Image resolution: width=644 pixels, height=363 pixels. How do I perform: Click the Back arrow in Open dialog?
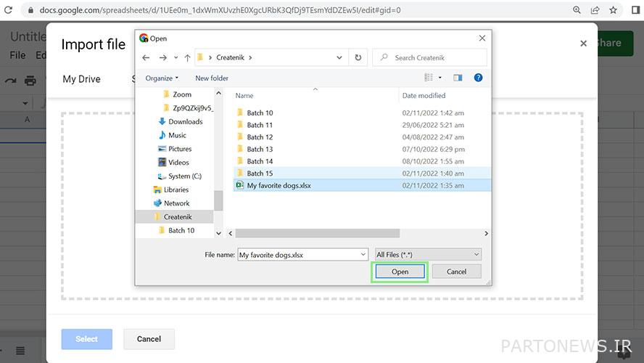point(146,57)
